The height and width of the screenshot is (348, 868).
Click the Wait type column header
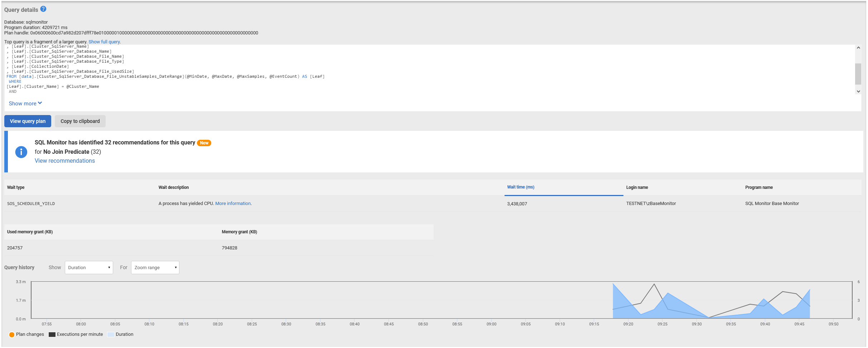click(x=16, y=187)
